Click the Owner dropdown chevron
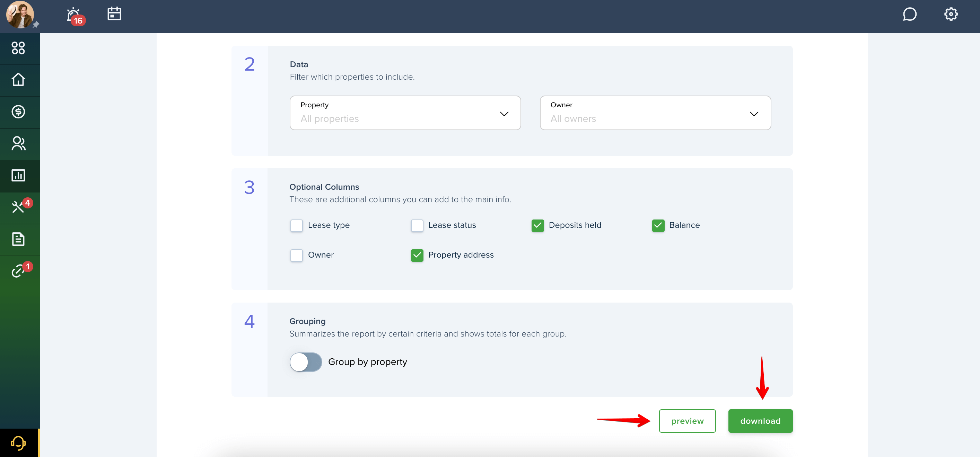 (754, 114)
